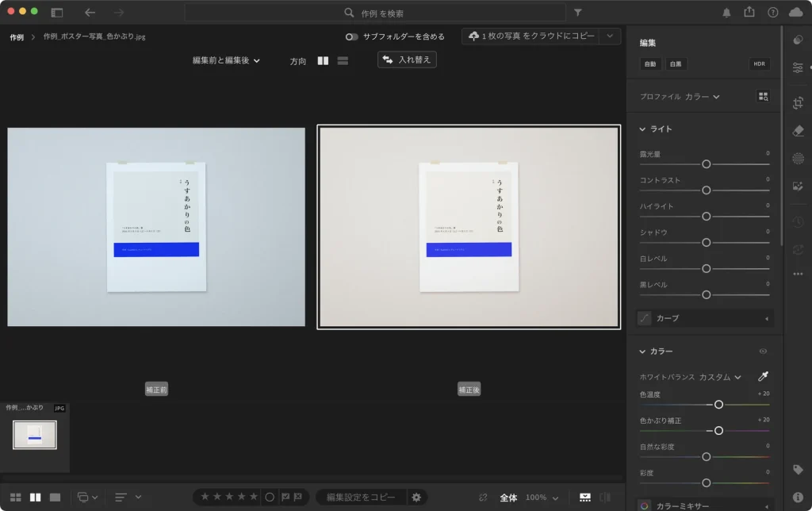The width and height of the screenshot is (812, 511).
Task: Open the keywords tag icon
Action: (798, 470)
